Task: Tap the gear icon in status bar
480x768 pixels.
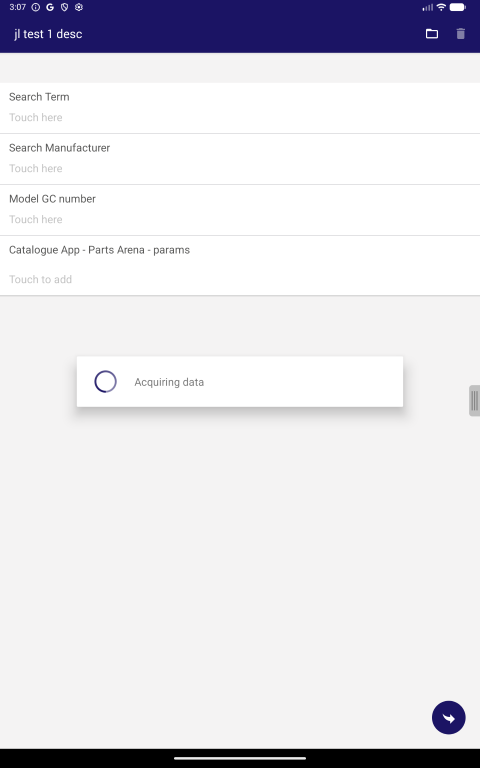Action: 79,7
